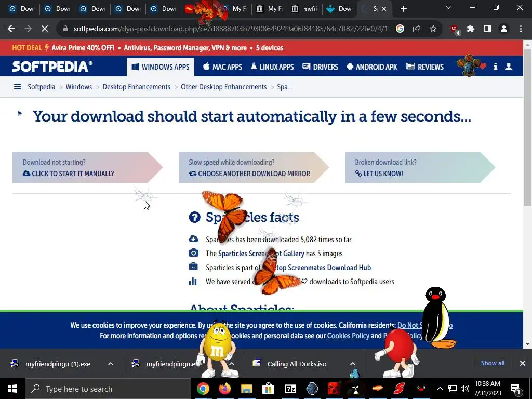Open the Sparticles Screenshot Gallery link
Image resolution: width=532 pixels, height=399 pixels.
pos(261,254)
